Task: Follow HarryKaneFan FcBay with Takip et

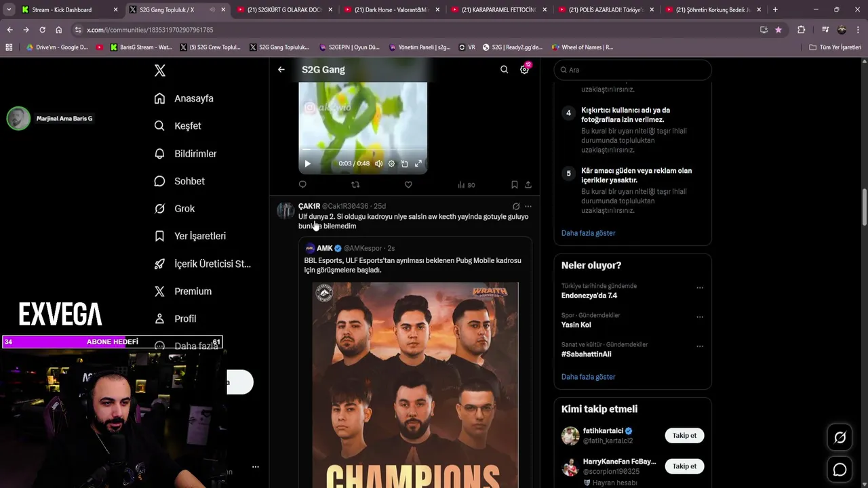Action: point(684,466)
